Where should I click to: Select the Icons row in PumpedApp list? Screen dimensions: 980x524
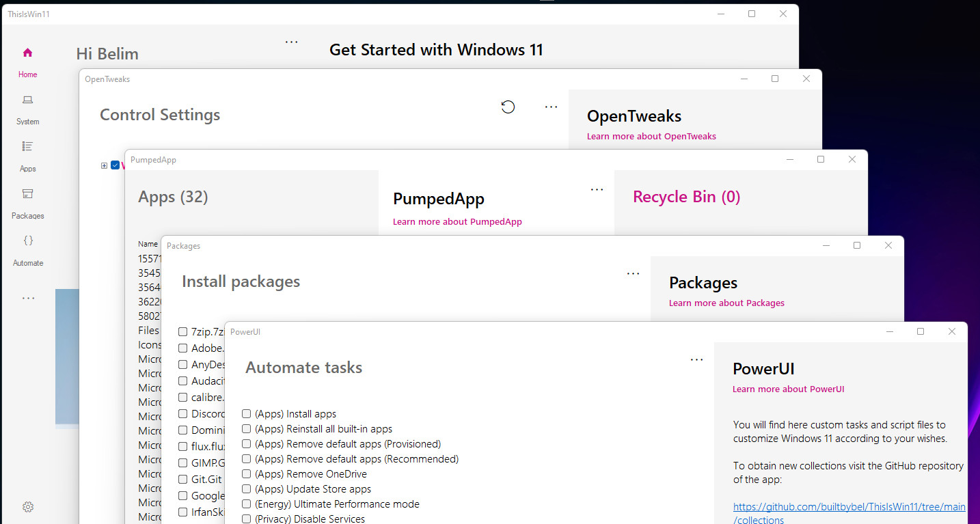150,345
